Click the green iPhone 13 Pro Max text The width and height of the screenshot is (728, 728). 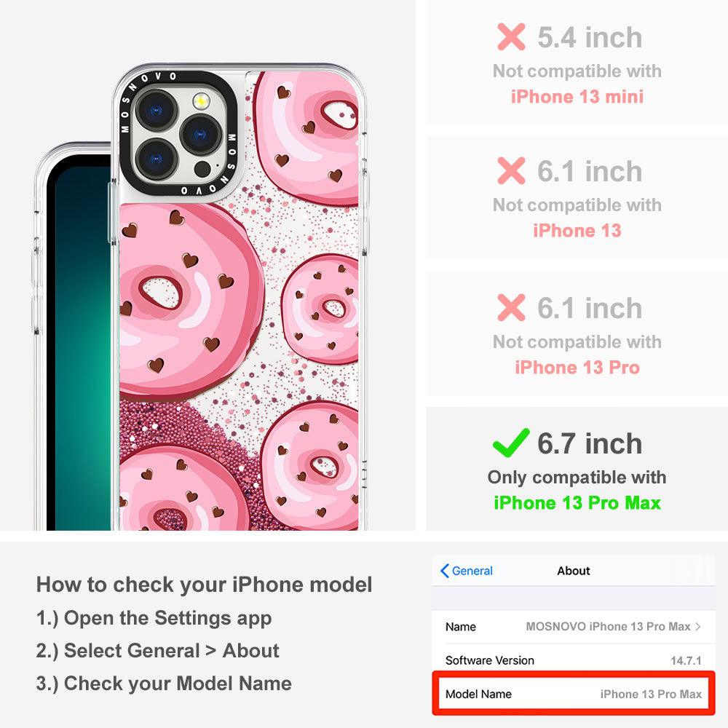pyautogui.click(x=577, y=503)
